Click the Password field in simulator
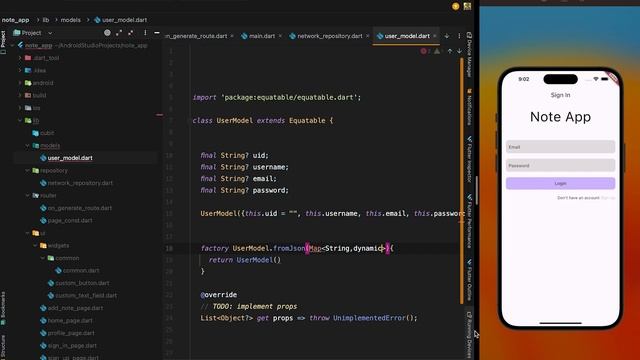This screenshot has height=360, width=640. pyautogui.click(x=560, y=165)
